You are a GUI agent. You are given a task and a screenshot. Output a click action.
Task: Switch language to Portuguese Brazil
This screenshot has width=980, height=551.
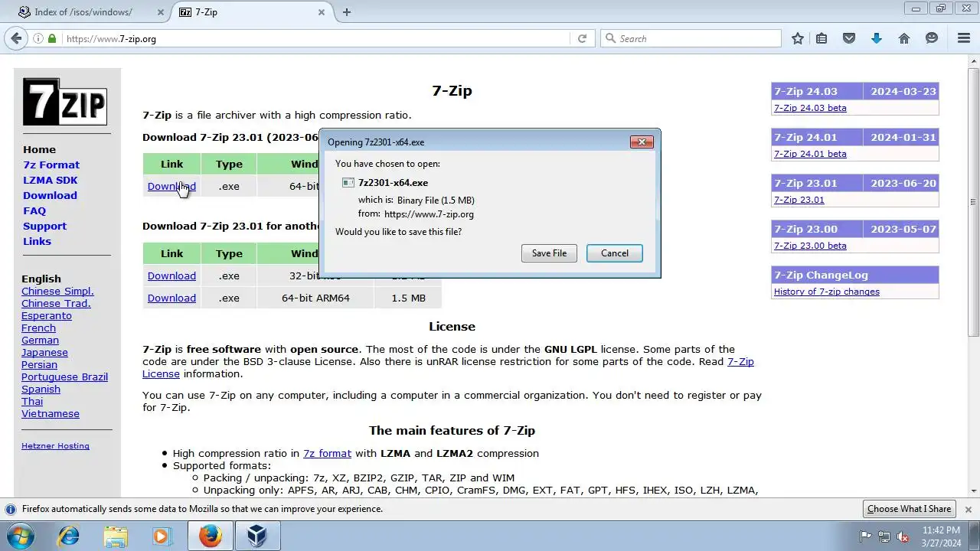[x=64, y=377]
